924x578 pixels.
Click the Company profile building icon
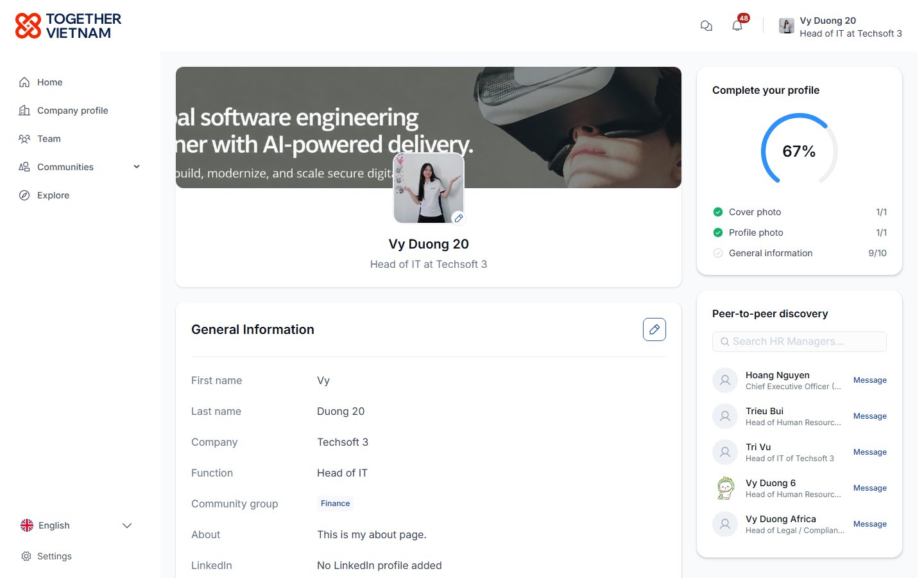click(x=24, y=110)
